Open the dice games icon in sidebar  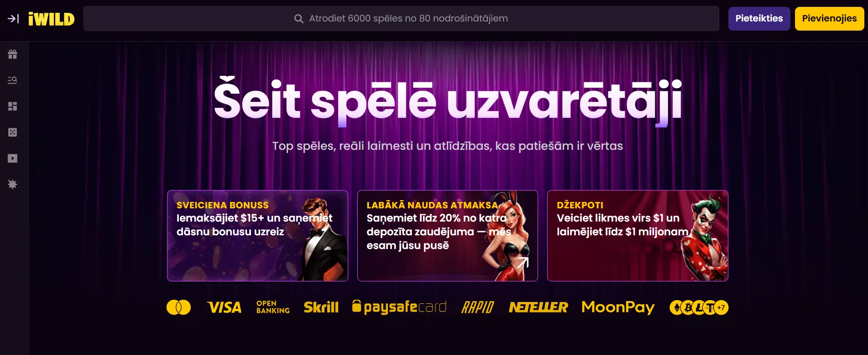point(13,132)
